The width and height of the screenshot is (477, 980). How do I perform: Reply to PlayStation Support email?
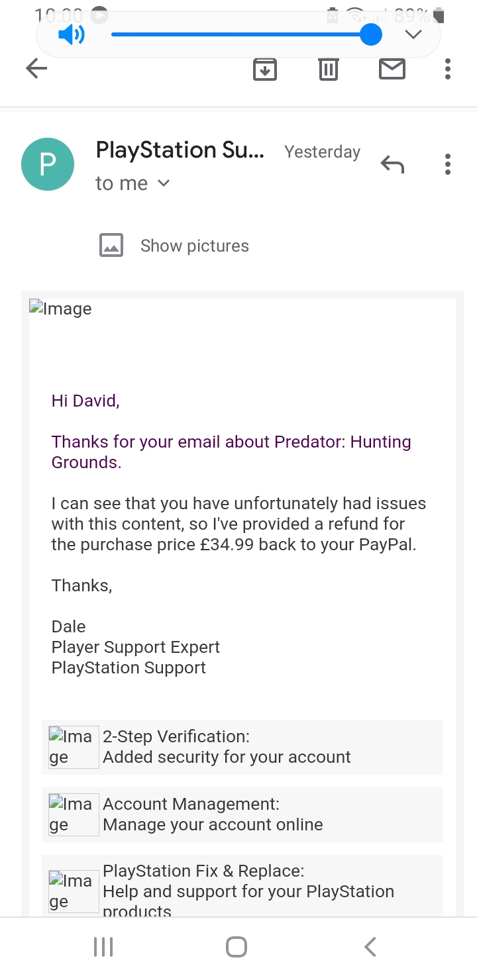(x=392, y=164)
